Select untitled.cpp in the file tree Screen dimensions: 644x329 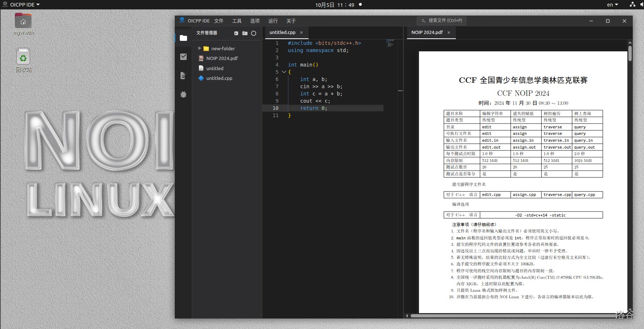(219, 78)
